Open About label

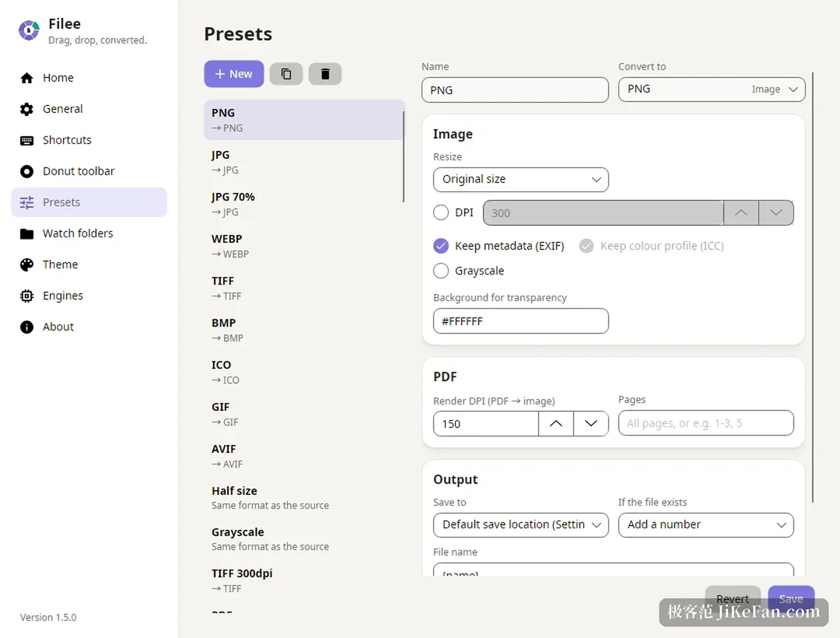(58, 327)
